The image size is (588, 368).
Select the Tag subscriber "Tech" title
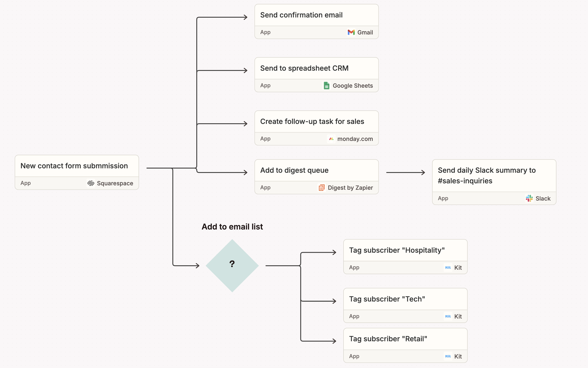pos(387,299)
